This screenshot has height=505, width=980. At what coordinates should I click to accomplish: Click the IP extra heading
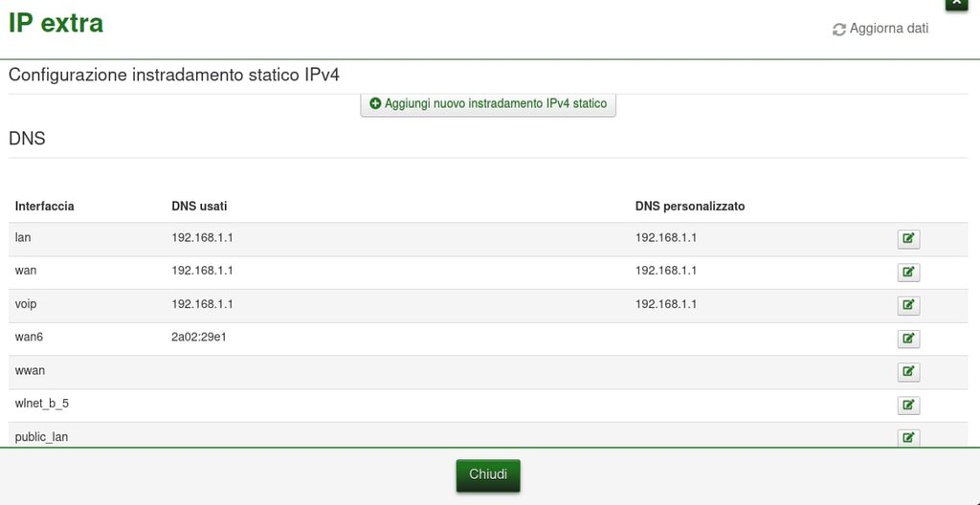(x=56, y=23)
